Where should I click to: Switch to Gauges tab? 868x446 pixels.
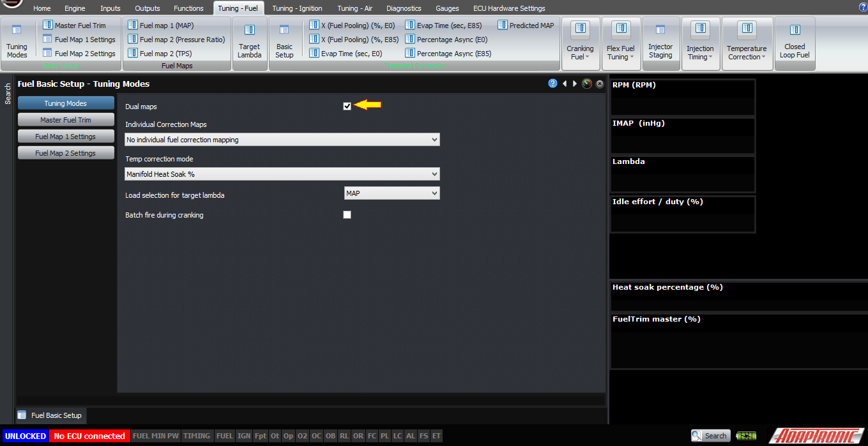click(447, 8)
